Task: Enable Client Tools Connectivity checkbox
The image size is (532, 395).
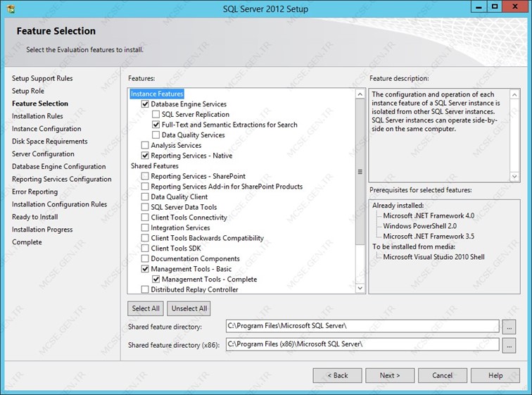Action: point(145,217)
